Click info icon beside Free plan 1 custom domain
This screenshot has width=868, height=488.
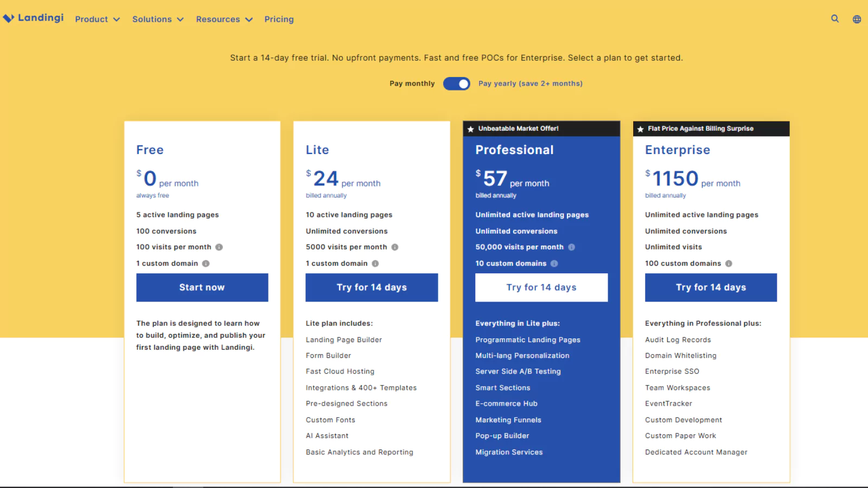206,264
